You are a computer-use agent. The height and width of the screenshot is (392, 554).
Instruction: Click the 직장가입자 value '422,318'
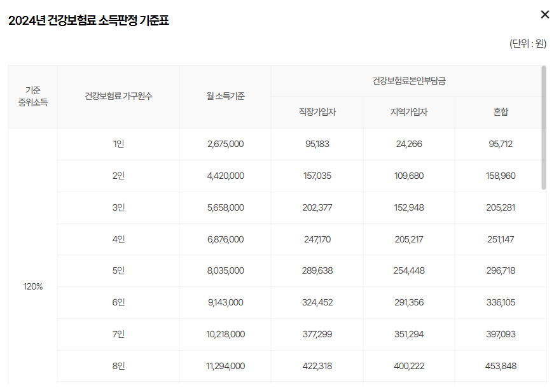317,366
